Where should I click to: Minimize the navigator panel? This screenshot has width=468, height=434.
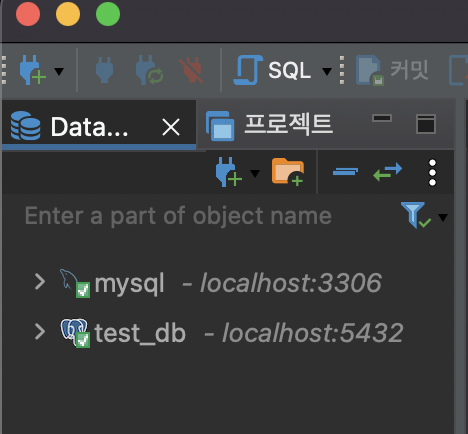tap(382, 118)
